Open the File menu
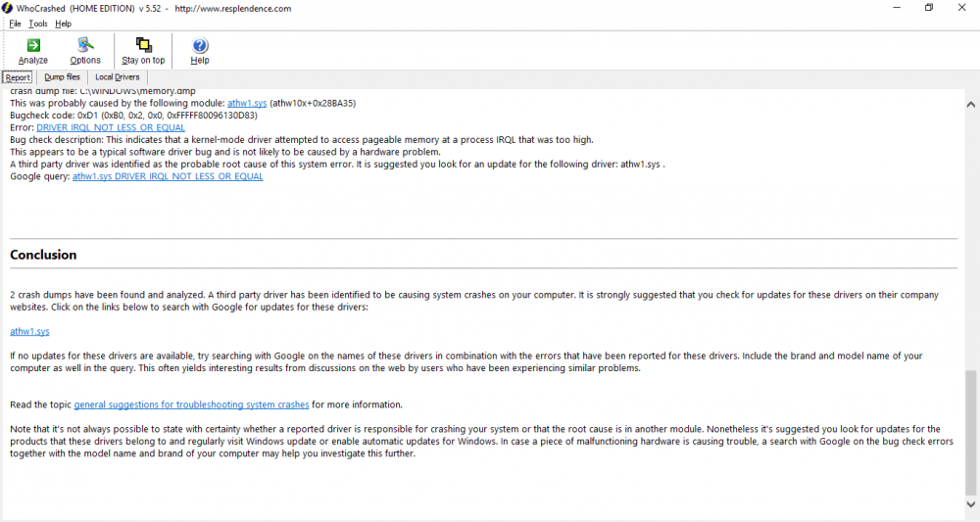 click(x=15, y=24)
